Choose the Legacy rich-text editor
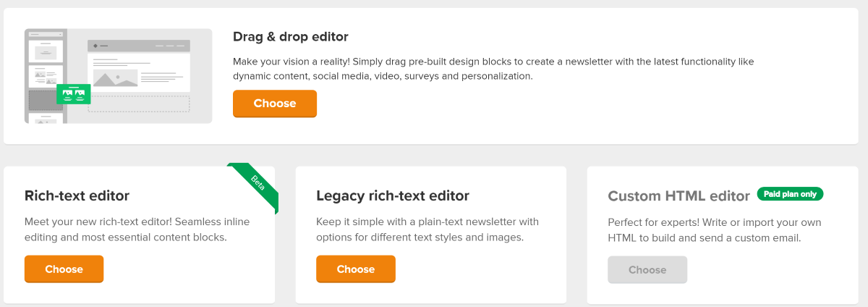The width and height of the screenshot is (868, 307). pos(356,269)
